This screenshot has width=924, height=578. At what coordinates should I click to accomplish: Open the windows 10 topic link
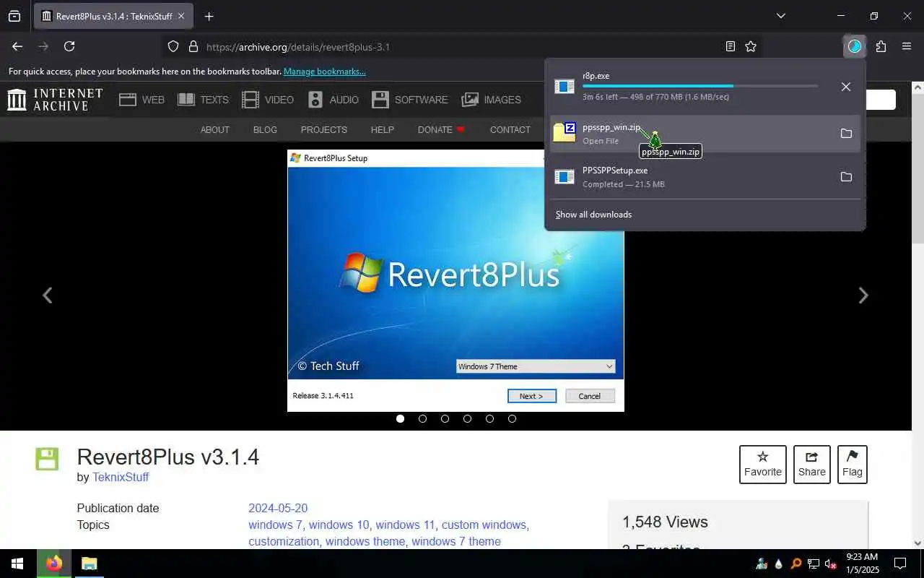point(339,525)
